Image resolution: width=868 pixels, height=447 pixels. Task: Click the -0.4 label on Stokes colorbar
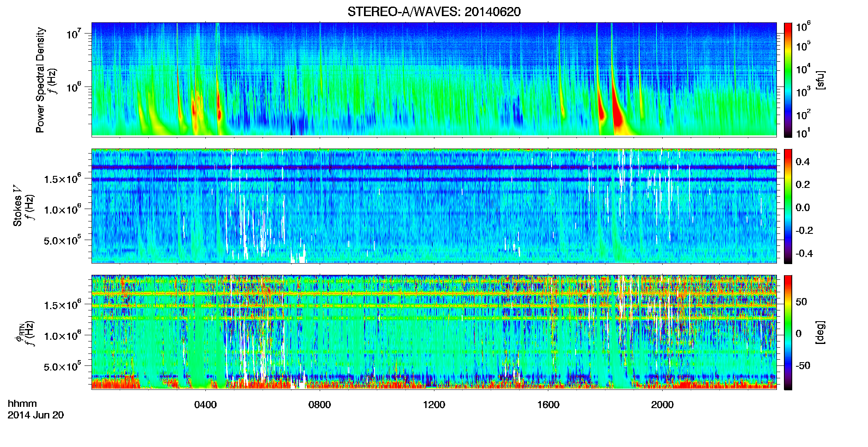click(804, 254)
